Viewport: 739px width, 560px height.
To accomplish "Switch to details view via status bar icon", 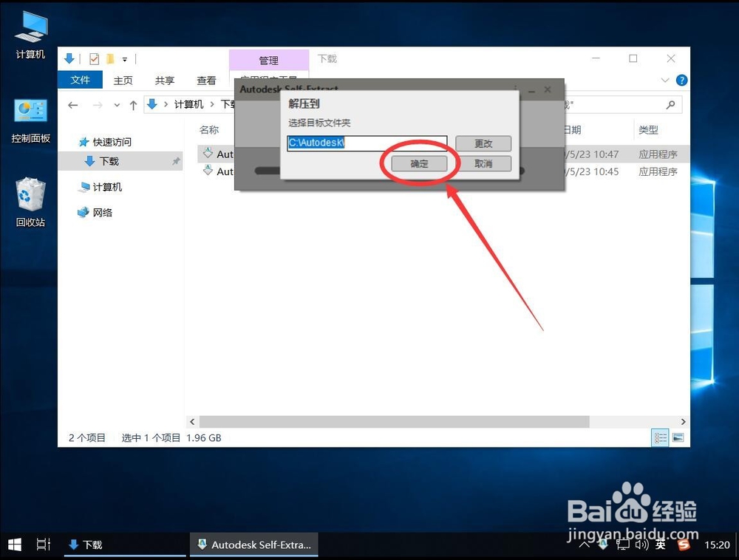I will (x=660, y=437).
